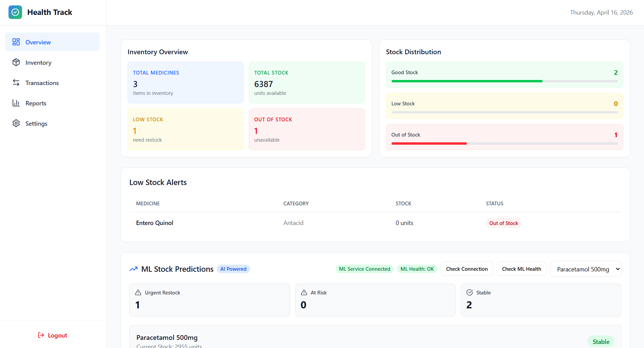Image resolution: width=644 pixels, height=348 pixels.
Task: Select the Entero Quinol alert row
Action: (x=375, y=223)
